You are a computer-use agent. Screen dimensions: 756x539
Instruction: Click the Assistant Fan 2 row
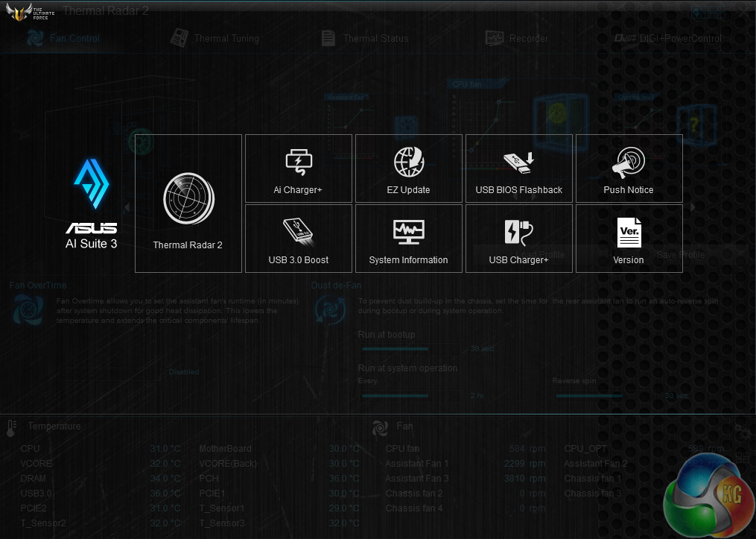click(644, 463)
